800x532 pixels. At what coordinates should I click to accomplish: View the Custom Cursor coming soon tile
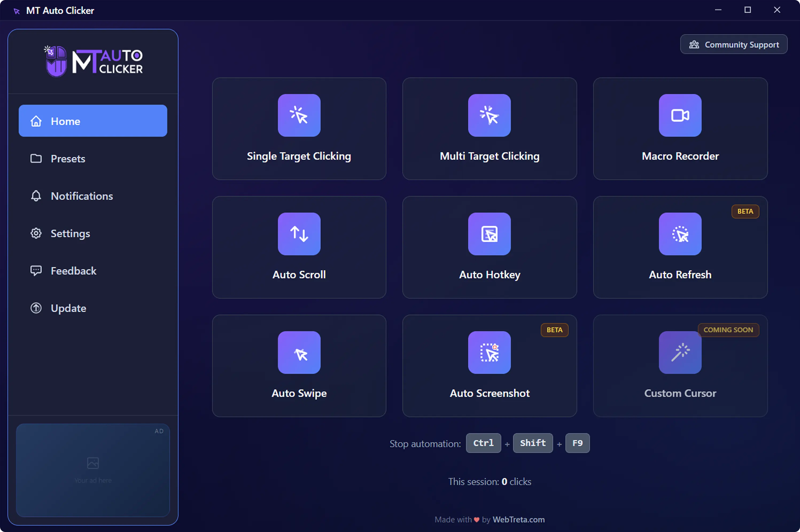click(x=680, y=366)
